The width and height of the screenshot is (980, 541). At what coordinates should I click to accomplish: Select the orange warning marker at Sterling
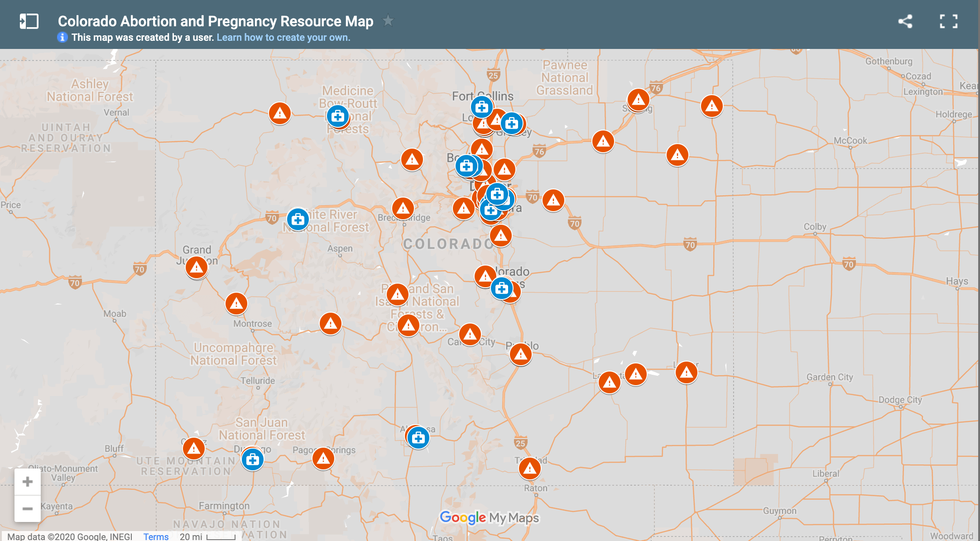click(x=639, y=100)
